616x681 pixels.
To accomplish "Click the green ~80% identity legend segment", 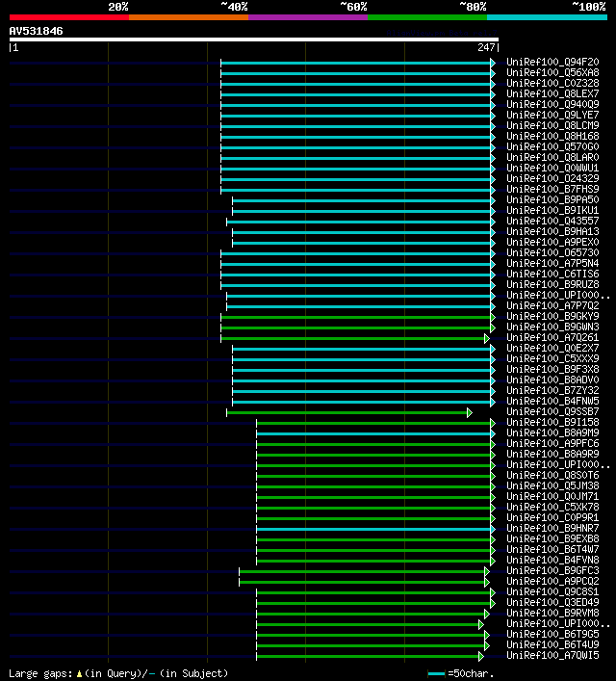I will click(427, 17).
